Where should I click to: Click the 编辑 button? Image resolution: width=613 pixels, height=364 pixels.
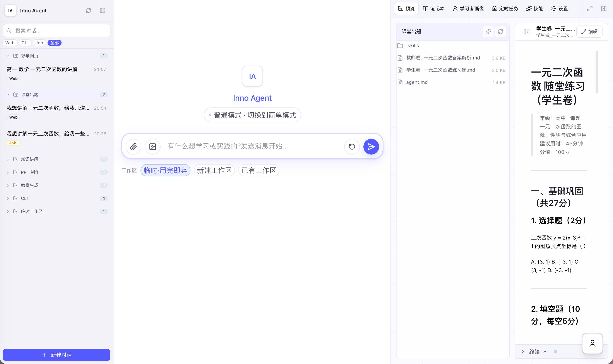pyautogui.click(x=589, y=32)
